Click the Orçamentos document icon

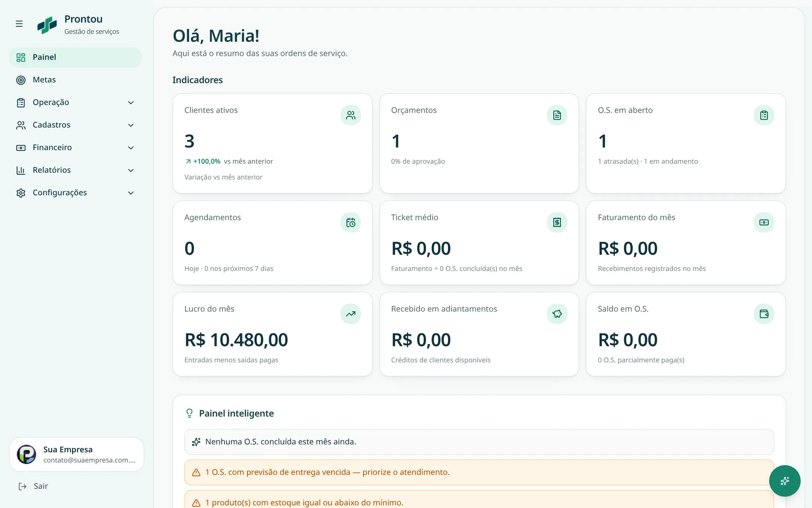(x=557, y=115)
